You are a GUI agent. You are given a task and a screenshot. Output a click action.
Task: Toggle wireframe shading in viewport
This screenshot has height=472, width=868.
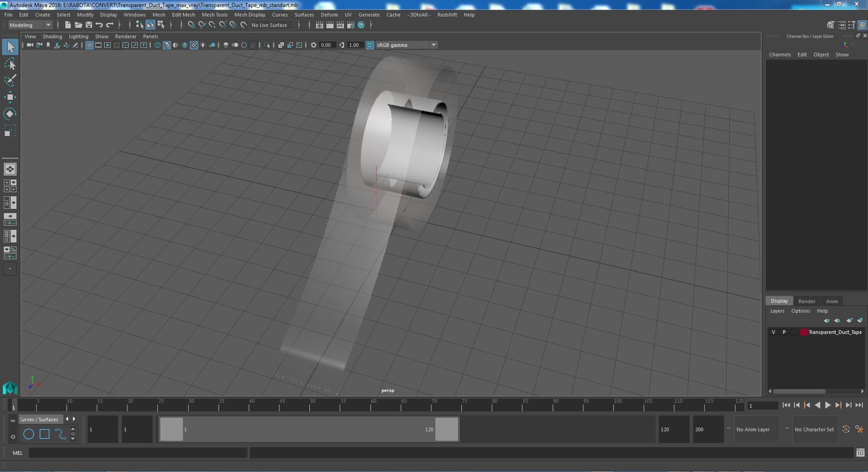[x=157, y=45]
